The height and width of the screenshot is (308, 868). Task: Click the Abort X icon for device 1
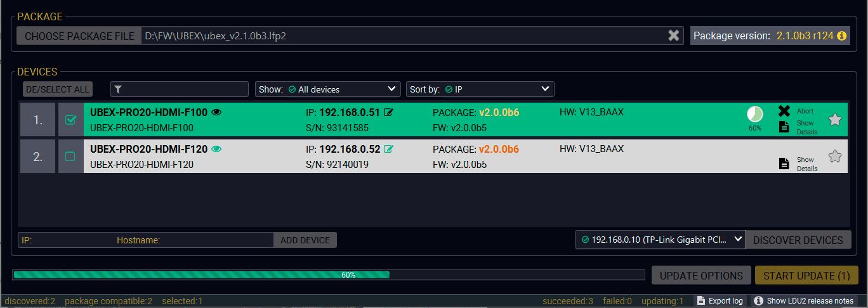(784, 112)
